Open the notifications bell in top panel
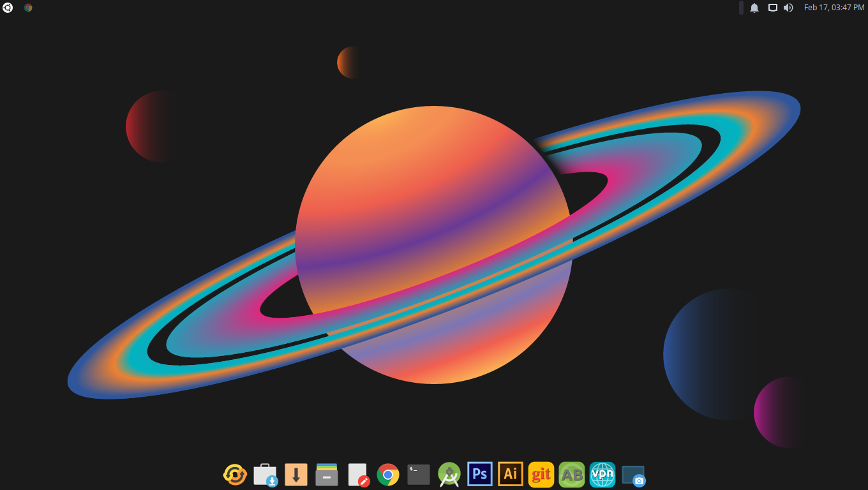868x490 pixels. pyautogui.click(x=754, y=8)
